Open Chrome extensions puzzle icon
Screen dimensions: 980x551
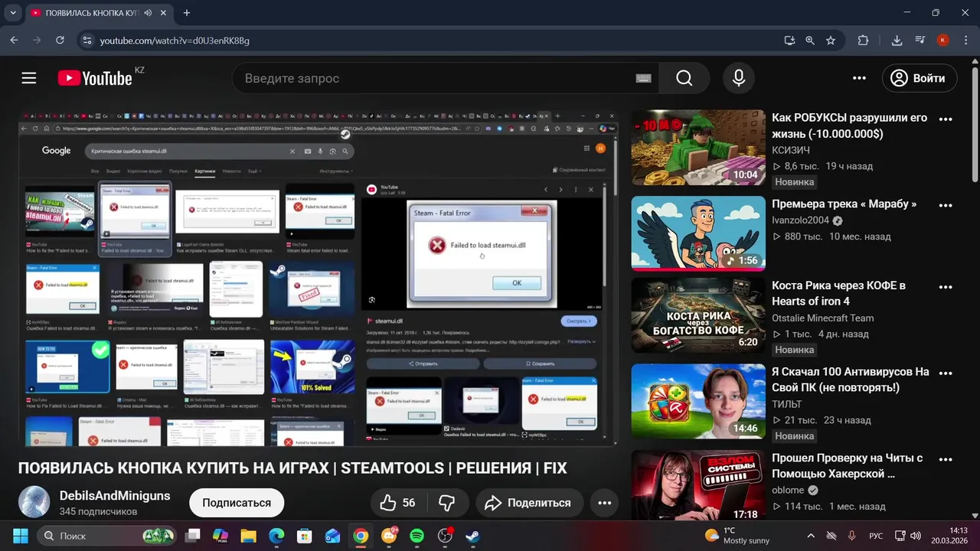(863, 40)
